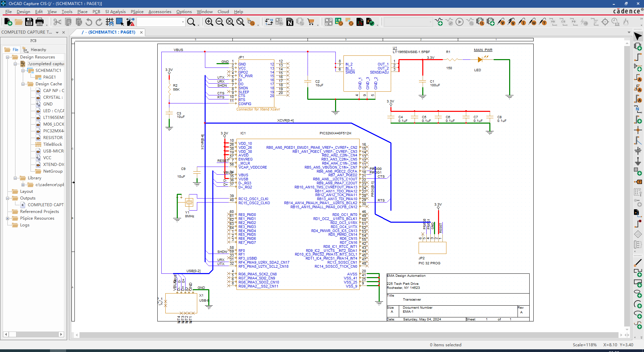
Task: Zoom out of the schematic
Action: coord(219,22)
